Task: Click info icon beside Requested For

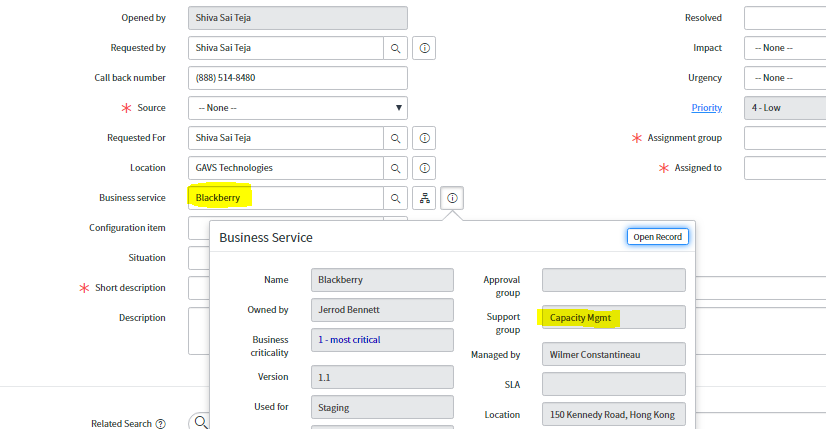Action: (x=424, y=138)
